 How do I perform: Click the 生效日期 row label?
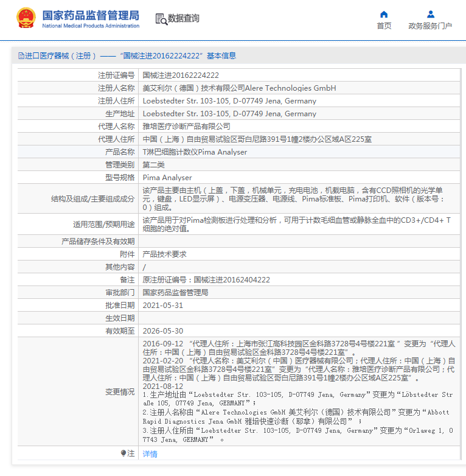click(x=120, y=318)
